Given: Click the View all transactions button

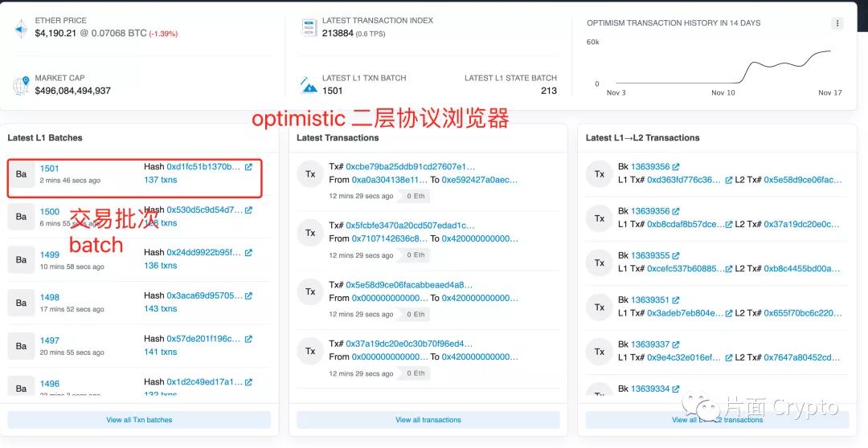Looking at the screenshot, I should (x=428, y=420).
